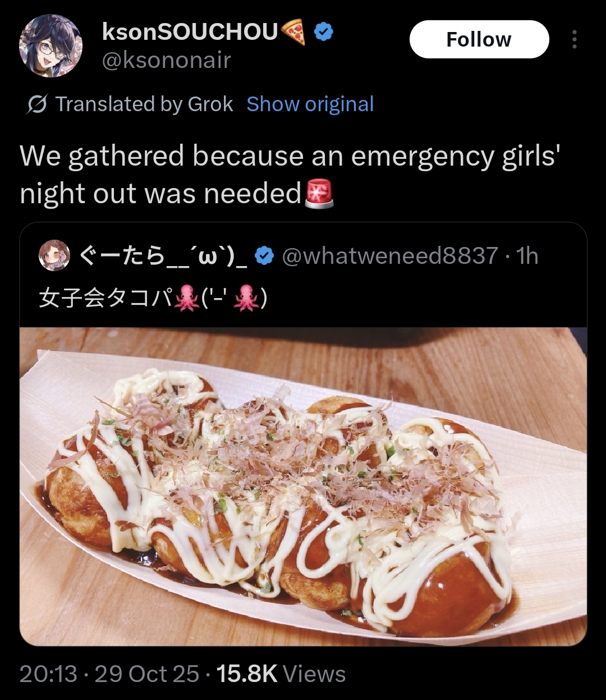The image size is (606, 700).
Task: Show the original untranslated tweet text
Action: [x=310, y=104]
